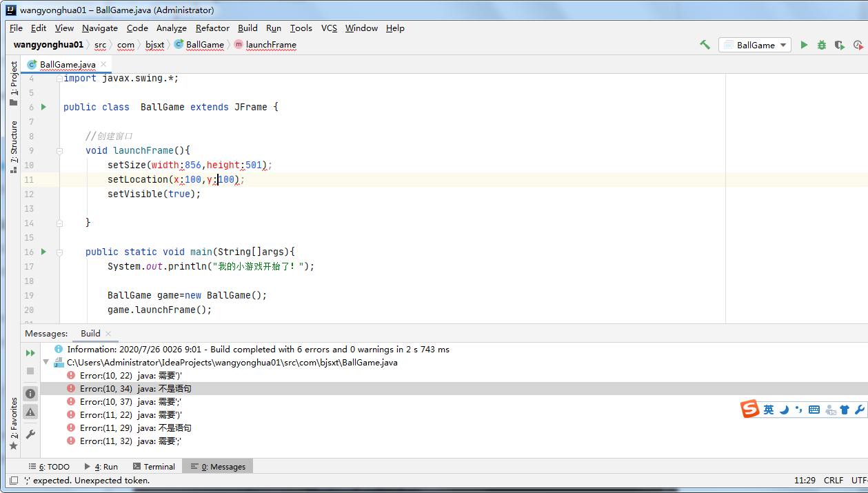Viewport: 868px width, 493px height.
Task: Toggle the 0: Messages tool window
Action: pyautogui.click(x=219, y=467)
